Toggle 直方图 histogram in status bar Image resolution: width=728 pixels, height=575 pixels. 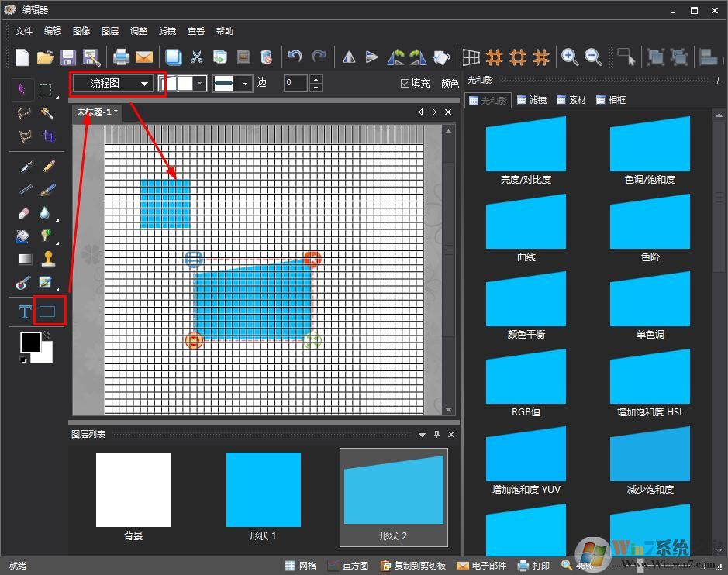[x=347, y=566]
